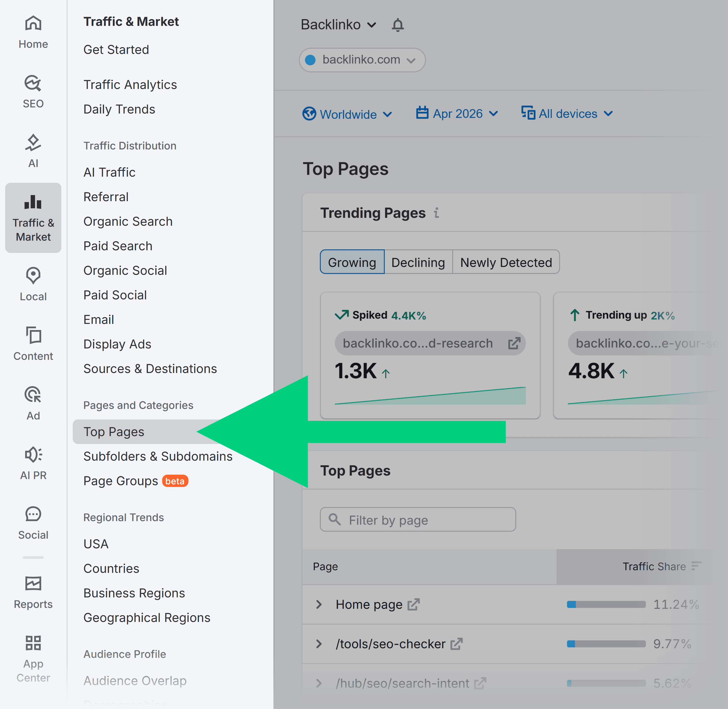
Task: Click the Trending Pages info icon
Action: (x=436, y=213)
